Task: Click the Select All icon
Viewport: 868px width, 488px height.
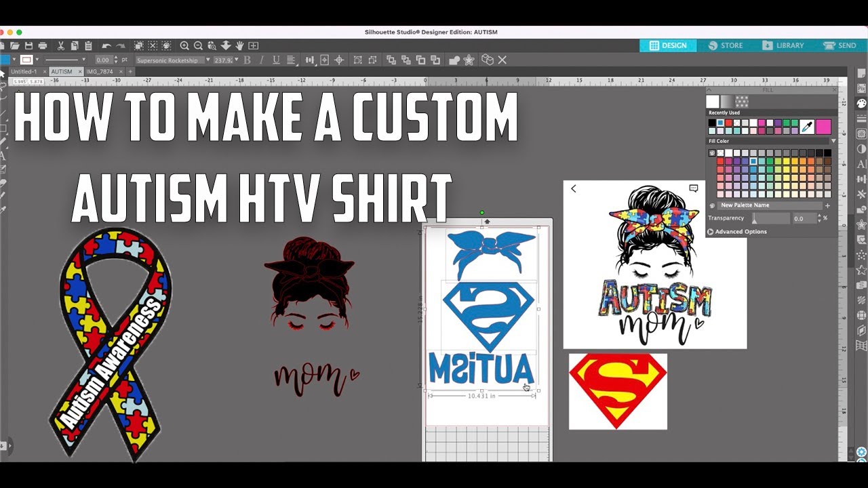Action: pos(139,45)
